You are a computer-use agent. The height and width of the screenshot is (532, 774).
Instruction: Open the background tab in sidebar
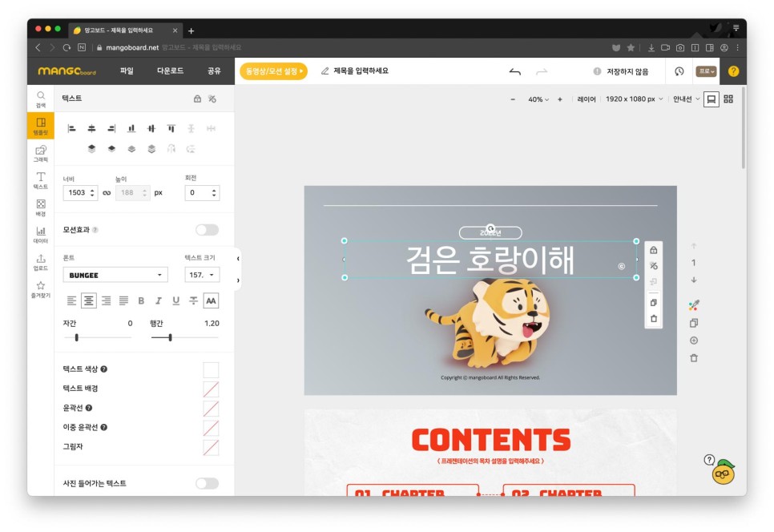click(41, 208)
